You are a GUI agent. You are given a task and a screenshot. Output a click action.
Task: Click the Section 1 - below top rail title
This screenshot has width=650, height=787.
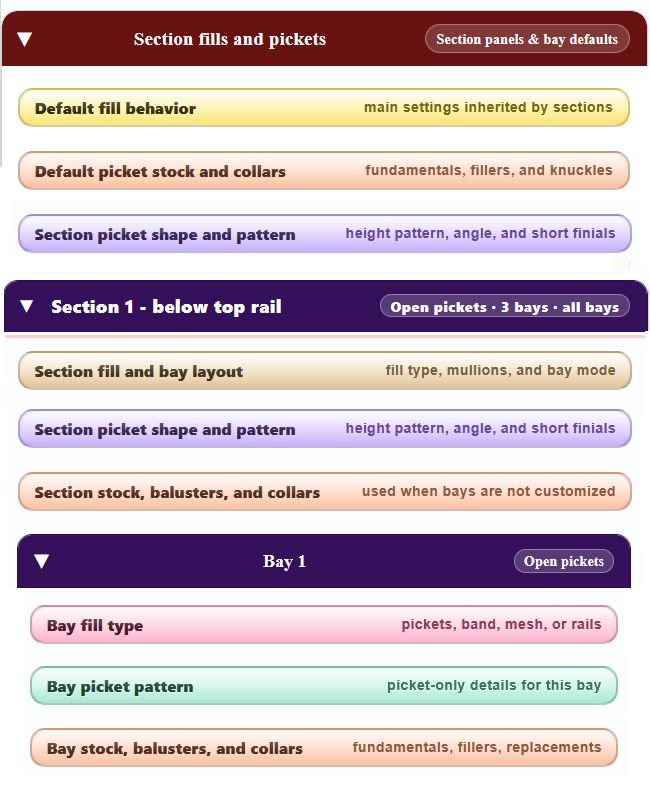pos(166,307)
